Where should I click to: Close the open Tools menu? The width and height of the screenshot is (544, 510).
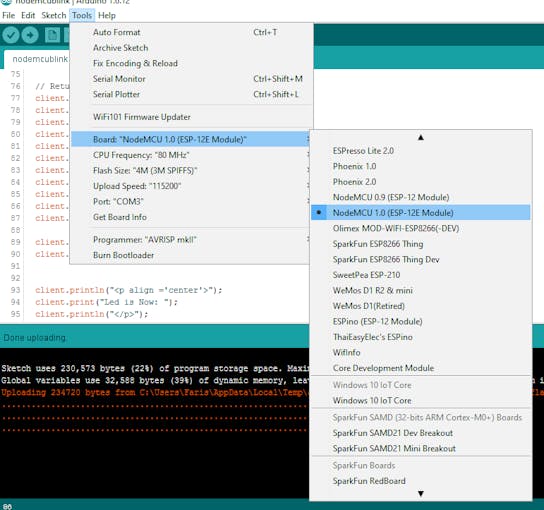(x=82, y=15)
